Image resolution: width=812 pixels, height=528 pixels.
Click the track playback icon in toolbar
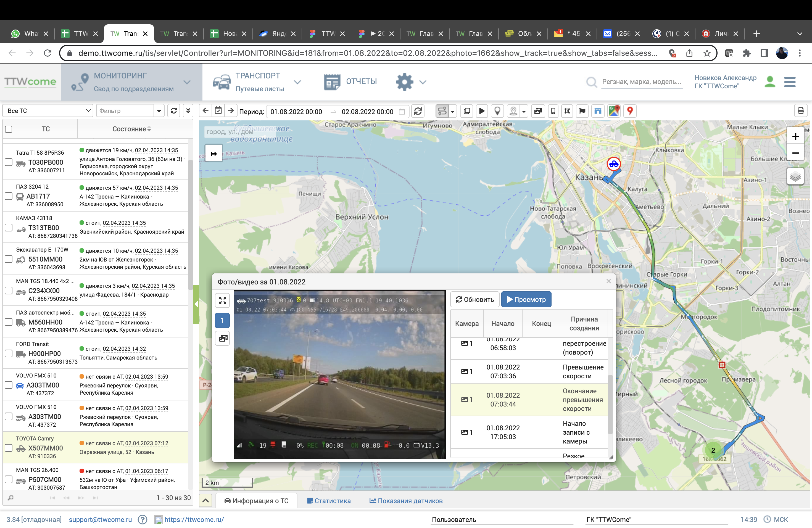tap(481, 111)
